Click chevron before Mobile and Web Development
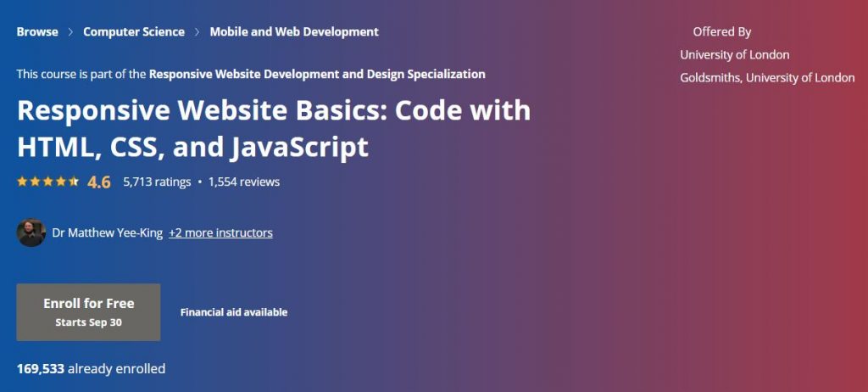This screenshot has width=868, height=392. point(197,32)
